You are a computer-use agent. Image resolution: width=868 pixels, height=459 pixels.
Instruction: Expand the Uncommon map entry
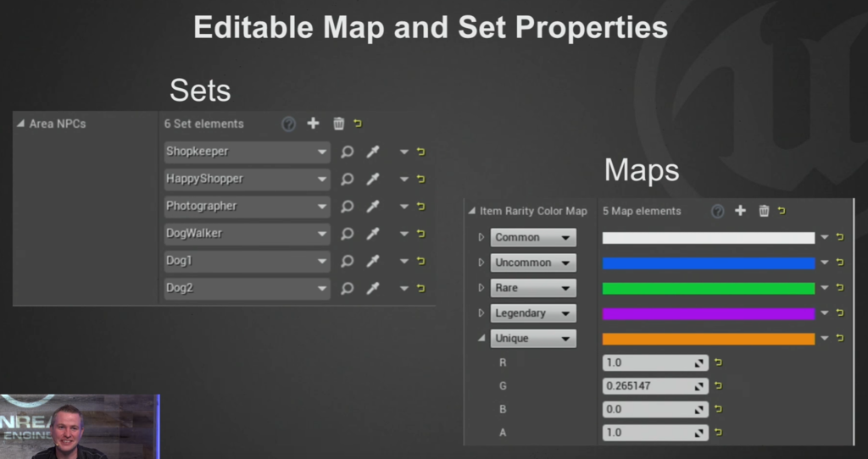481,263
